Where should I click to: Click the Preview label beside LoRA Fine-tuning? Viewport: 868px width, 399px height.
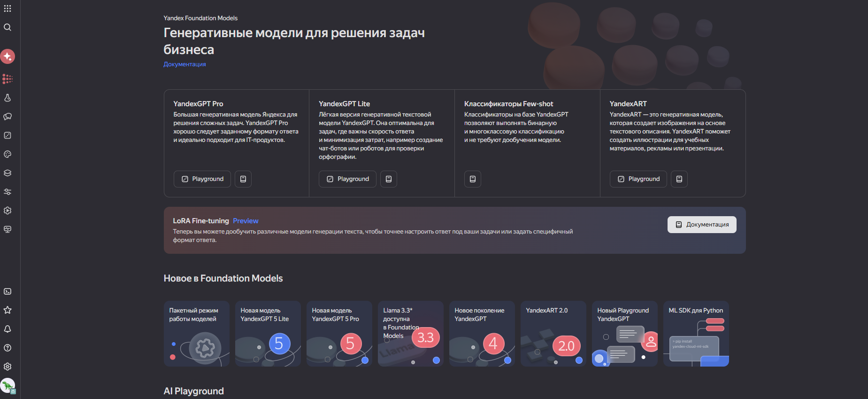tap(246, 221)
